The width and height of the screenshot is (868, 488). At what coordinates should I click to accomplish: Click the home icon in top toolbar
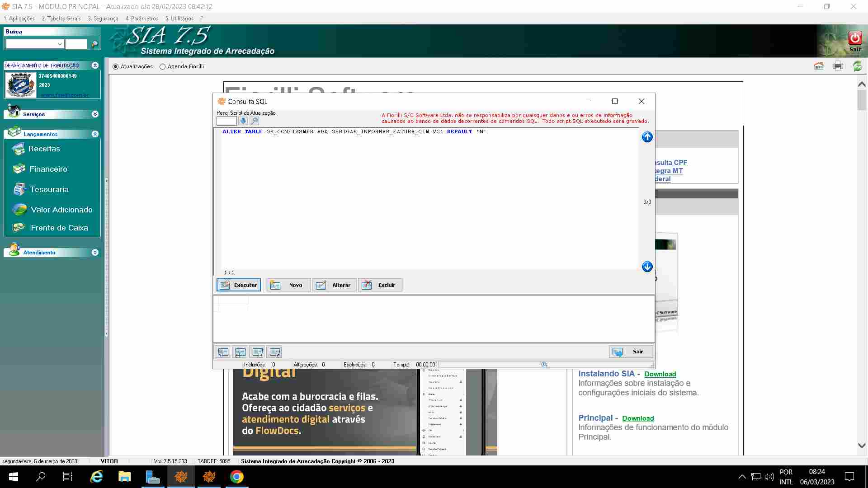click(x=819, y=66)
